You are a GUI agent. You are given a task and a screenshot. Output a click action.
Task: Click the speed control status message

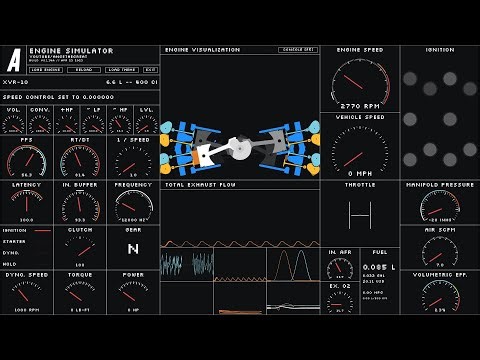point(58,97)
